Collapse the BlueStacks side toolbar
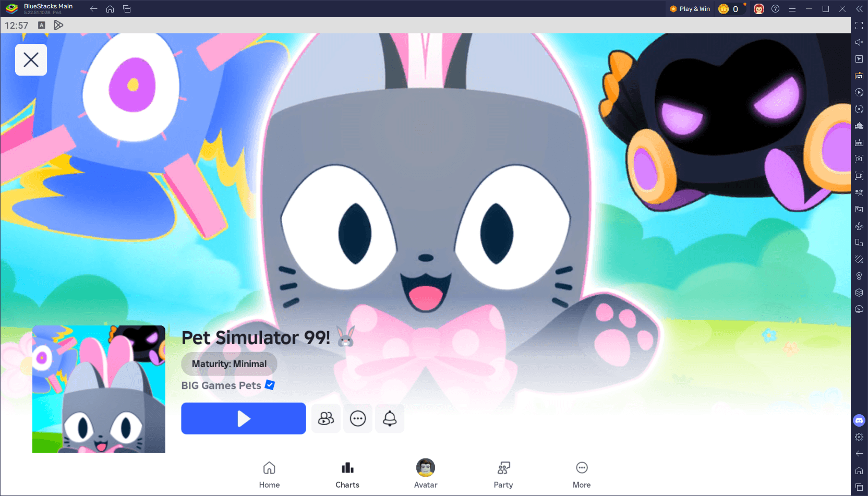The width and height of the screenshot is (868, 496). 859,9
